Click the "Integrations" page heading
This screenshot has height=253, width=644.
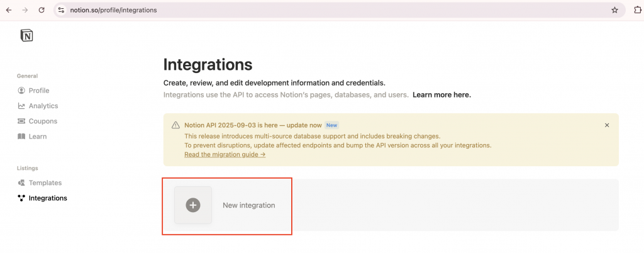208,64
